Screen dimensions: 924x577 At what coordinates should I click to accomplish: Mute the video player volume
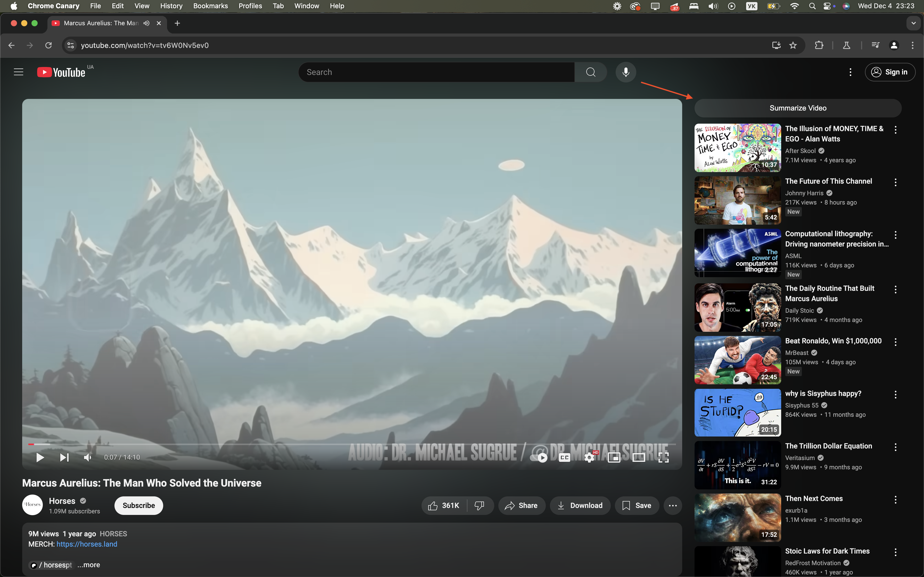(x=87, y=457)
